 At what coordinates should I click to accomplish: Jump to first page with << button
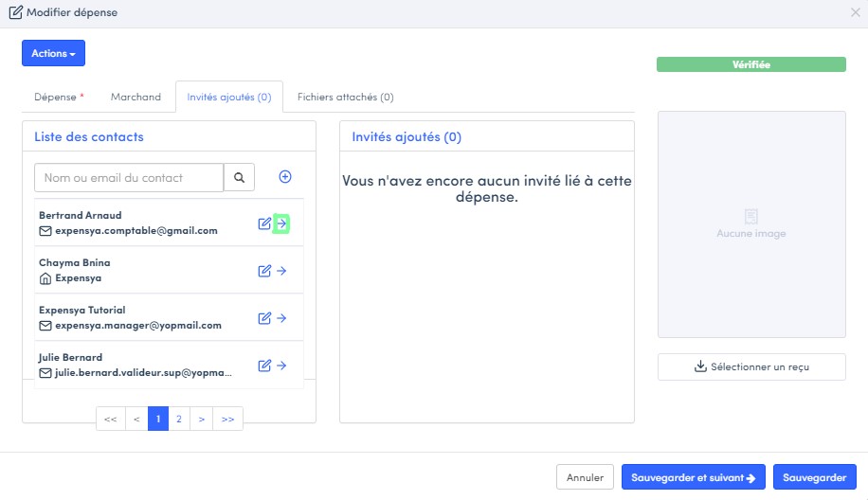111,419
